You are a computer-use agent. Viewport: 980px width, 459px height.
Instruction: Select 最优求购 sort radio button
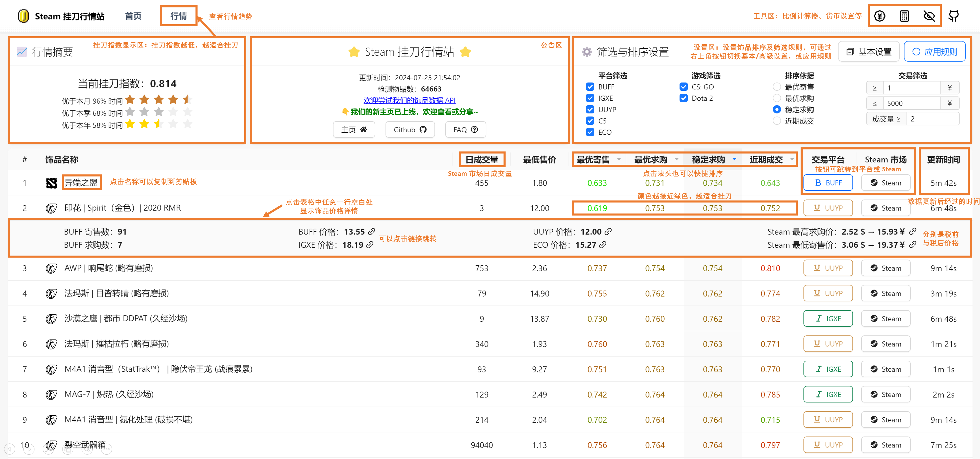(777, 98)
